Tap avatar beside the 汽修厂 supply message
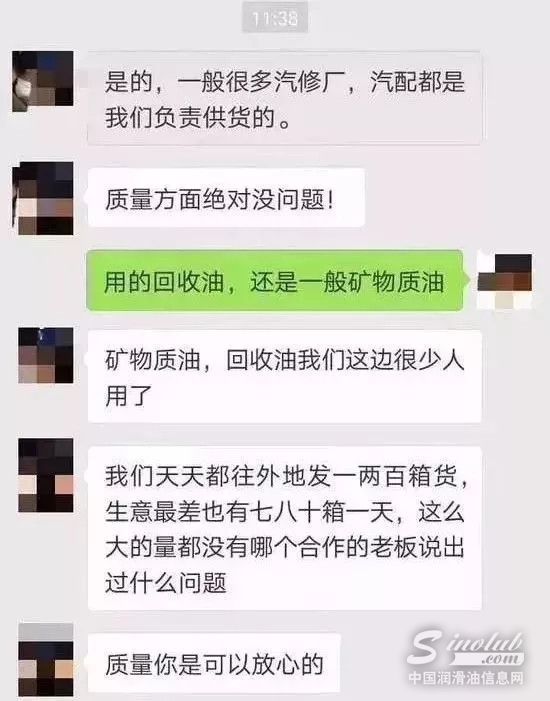 [x=43, y=81]
